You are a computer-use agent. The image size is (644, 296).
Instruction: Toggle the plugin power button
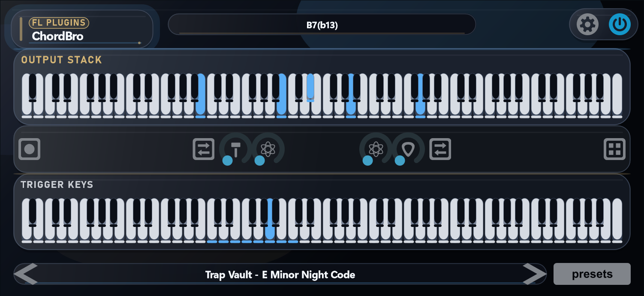(x=619, y=24)
